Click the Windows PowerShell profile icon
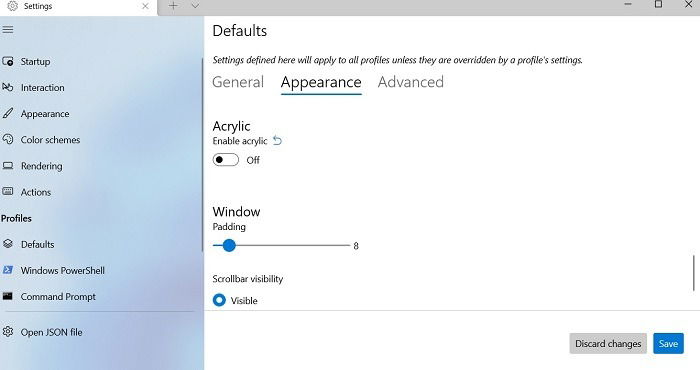Image resolution: width=700 pixels, height=370 pixels. 8,270
